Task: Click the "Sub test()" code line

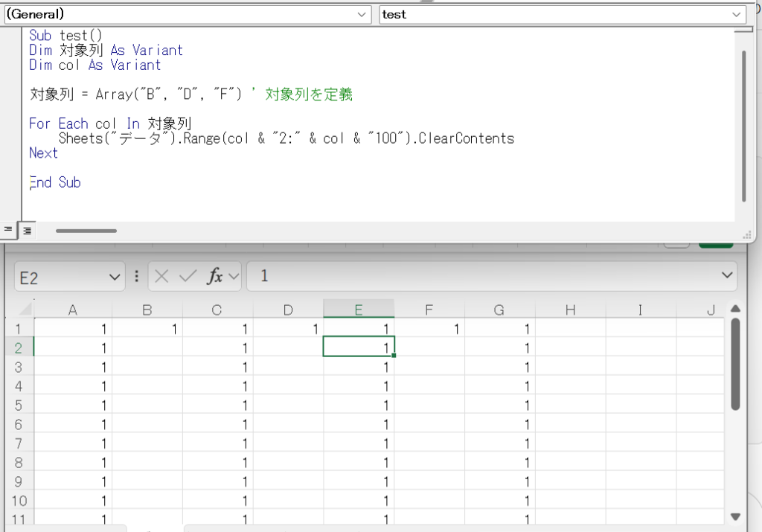Action: pyautogui.click(x=65, y=36)
